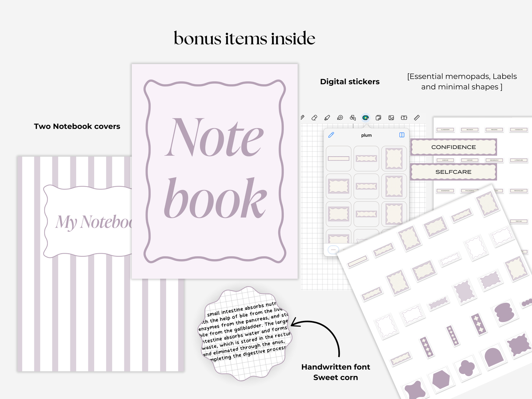Select the Highlighter tool
532x399 pixels.
click(x=327, y=118)
